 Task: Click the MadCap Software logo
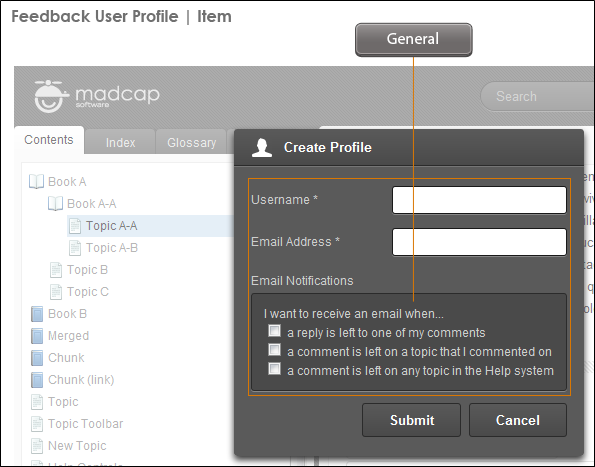[97, 96]
